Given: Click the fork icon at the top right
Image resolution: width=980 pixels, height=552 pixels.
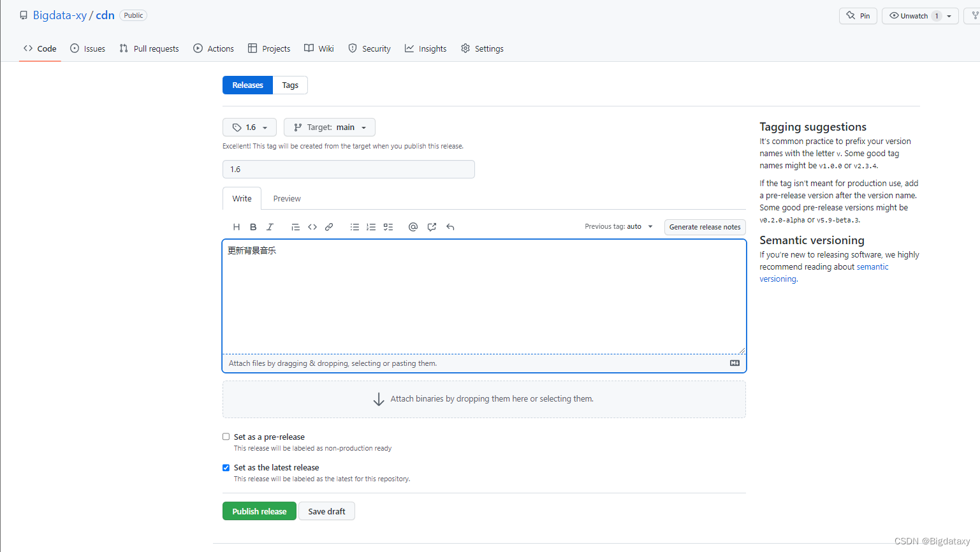Looking at the screenshot, I should click(975, 15).
